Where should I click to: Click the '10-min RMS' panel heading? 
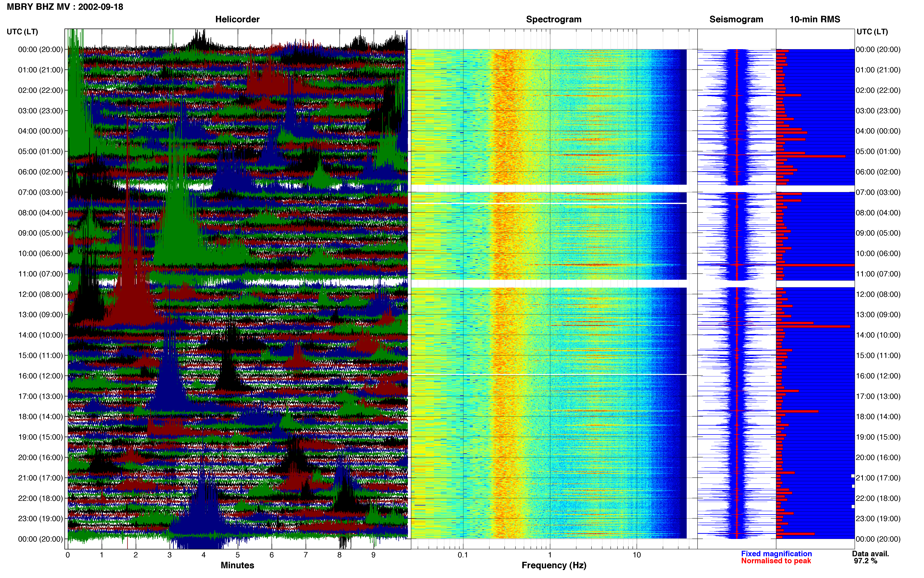(x=815, y=19)
